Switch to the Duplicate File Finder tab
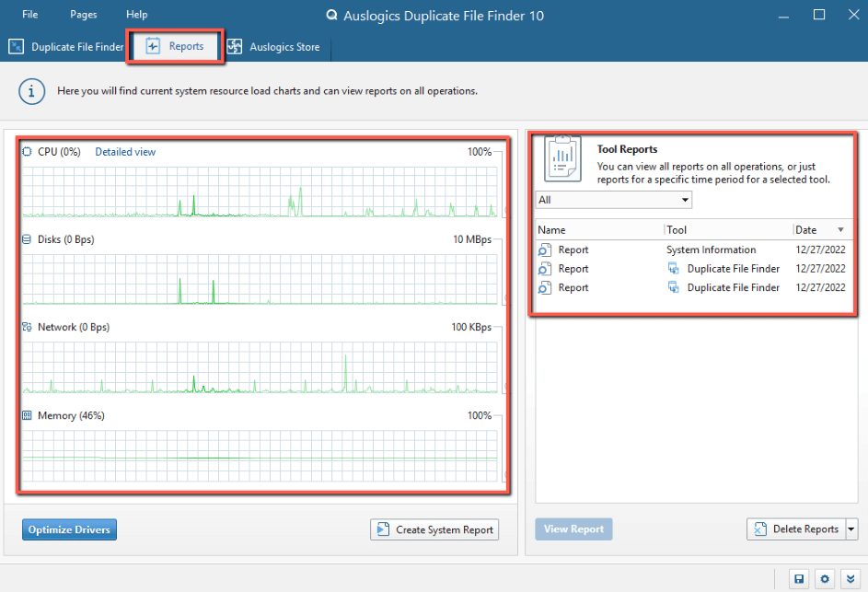 (66, 47)
